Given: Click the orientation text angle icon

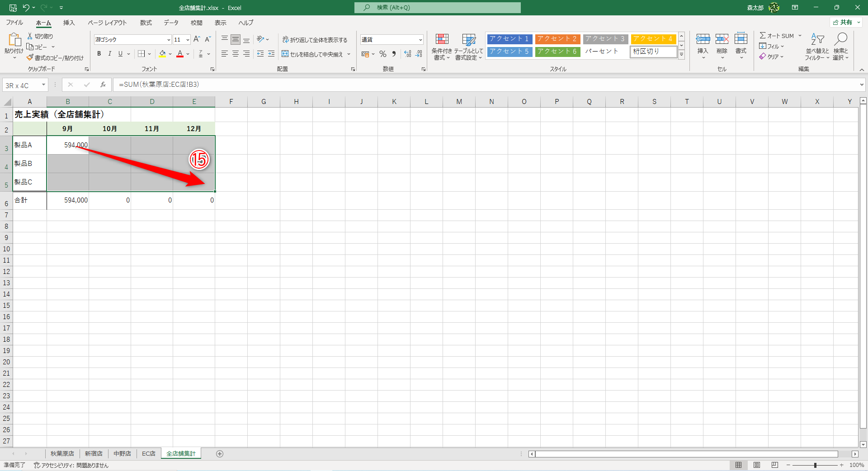Looking at the screenshot, I should tap(260, 39).
